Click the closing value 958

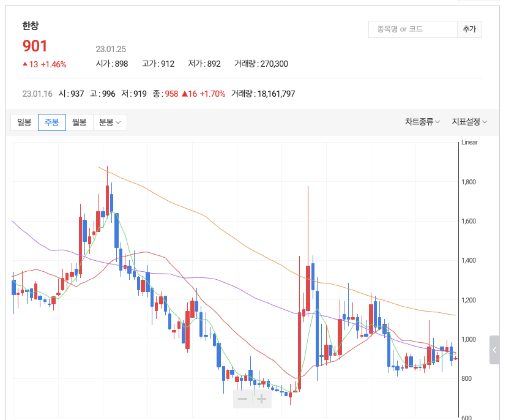pos(171,94)
